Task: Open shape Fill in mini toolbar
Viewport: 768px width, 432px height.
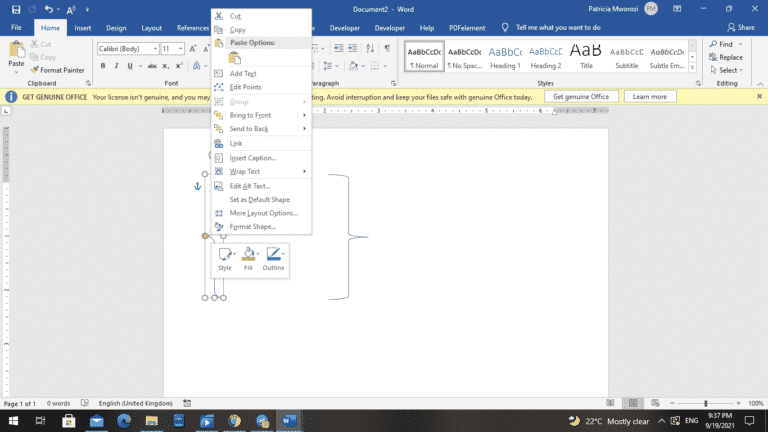Action: [x=249, y=260]
